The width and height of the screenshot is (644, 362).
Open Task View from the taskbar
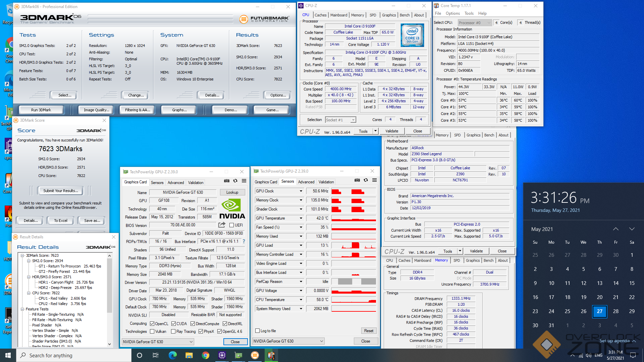(x=155, y=355)
